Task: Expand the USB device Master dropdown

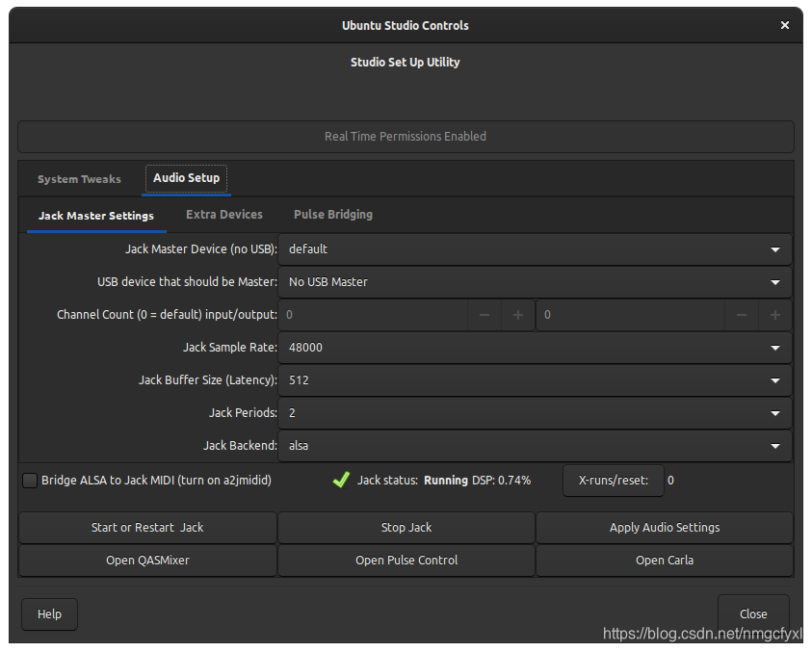Action: (x=535, y=282)
